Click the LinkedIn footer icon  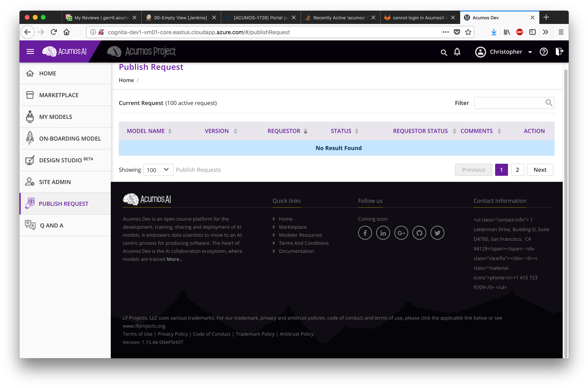[x=383, y=233]
